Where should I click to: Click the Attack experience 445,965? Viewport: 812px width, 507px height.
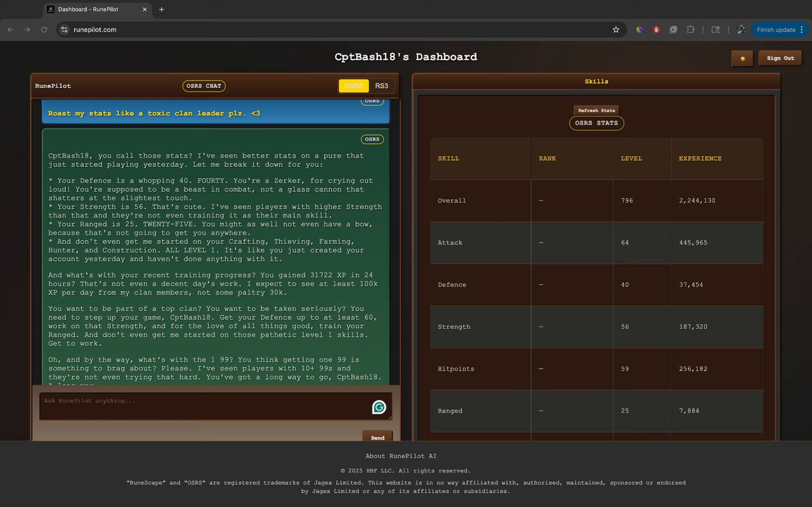(x=693, y=242)
